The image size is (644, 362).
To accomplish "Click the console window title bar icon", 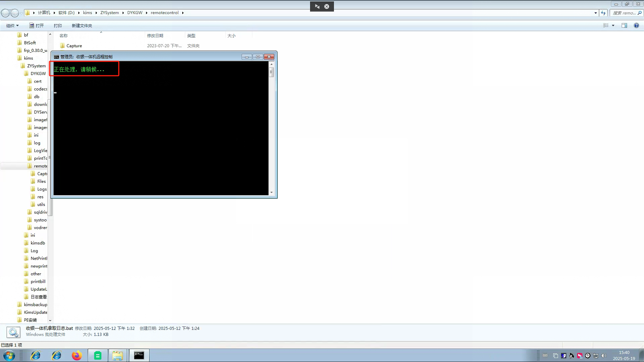I will [x=56, y=57].
